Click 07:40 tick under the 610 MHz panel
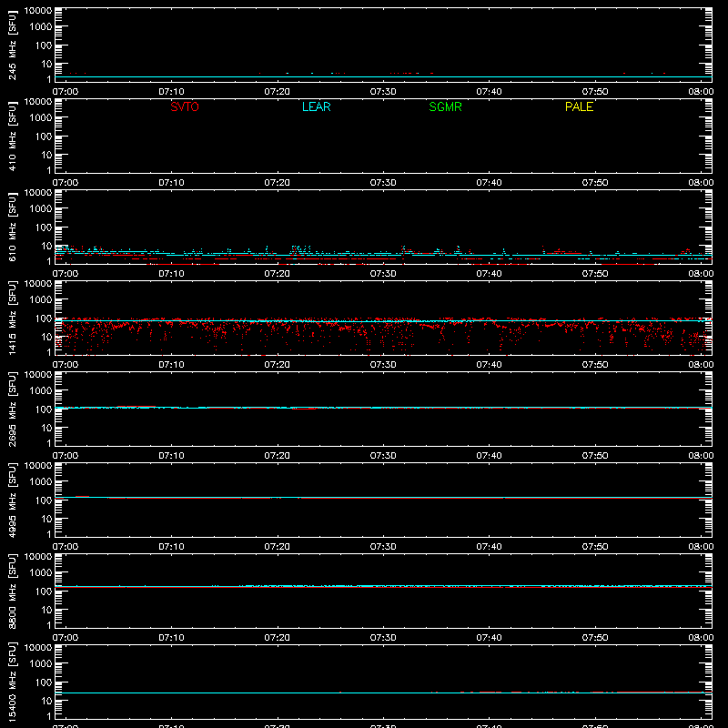Image resolution: width=728 pixels, height=728 pixels. pyautogui.click(x=489, y=274)
